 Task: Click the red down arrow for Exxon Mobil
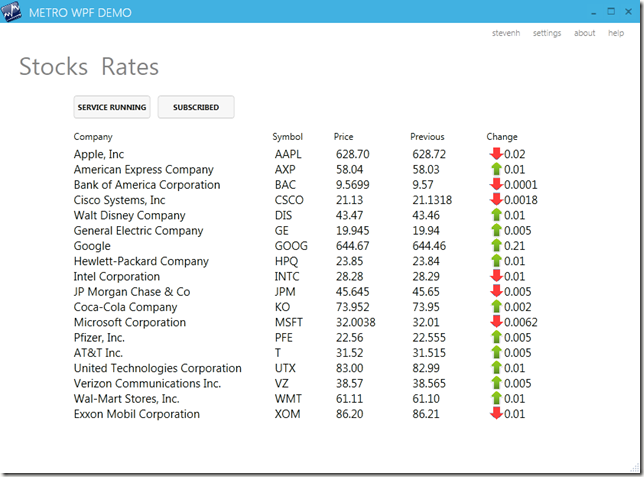coord(496,413)
